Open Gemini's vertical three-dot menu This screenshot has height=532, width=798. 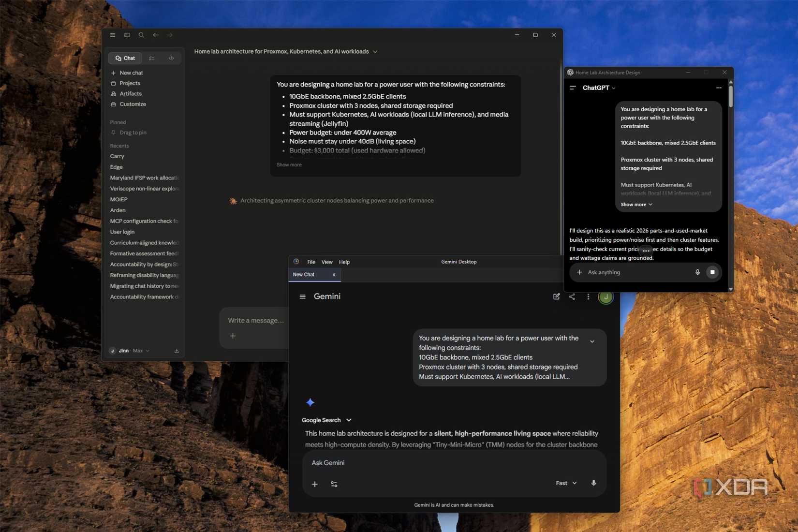pos(588,296)
